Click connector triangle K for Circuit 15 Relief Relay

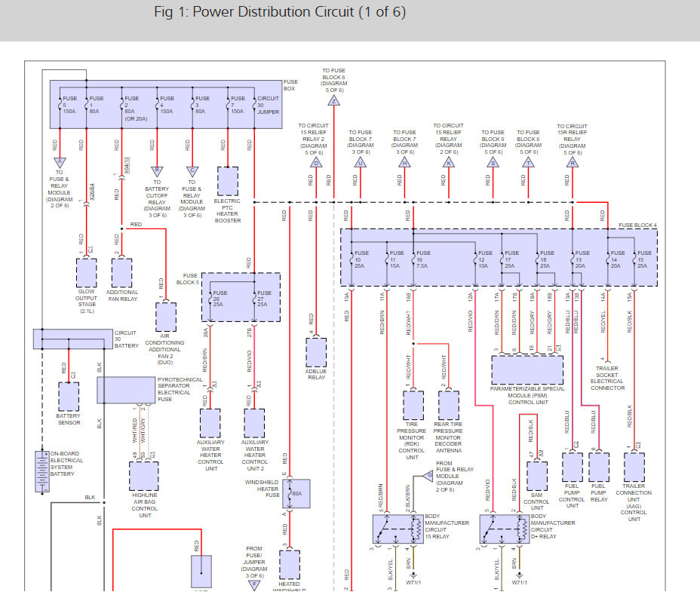pyautogui.click(x=449, y=162)
